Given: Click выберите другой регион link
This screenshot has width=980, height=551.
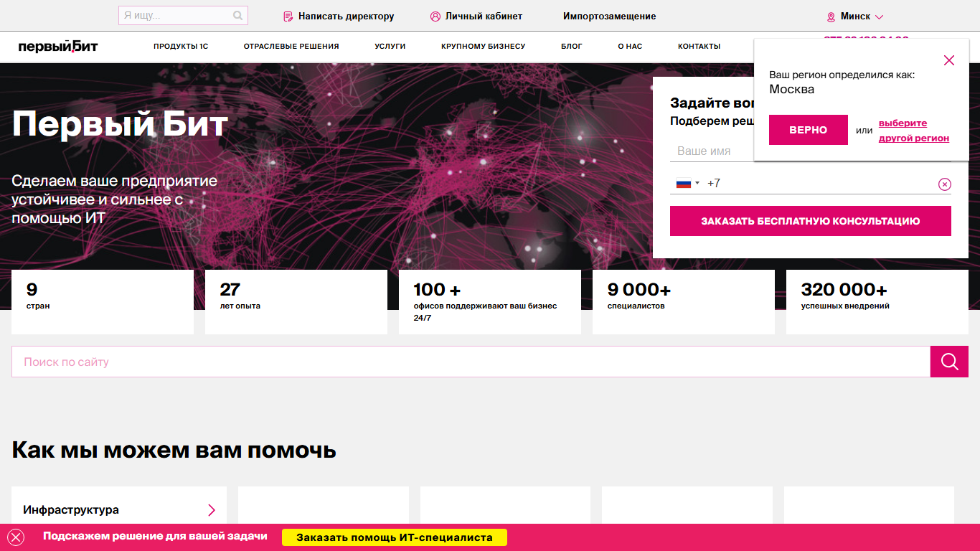Looking at the screenshot, I should [x=914, y=131].
